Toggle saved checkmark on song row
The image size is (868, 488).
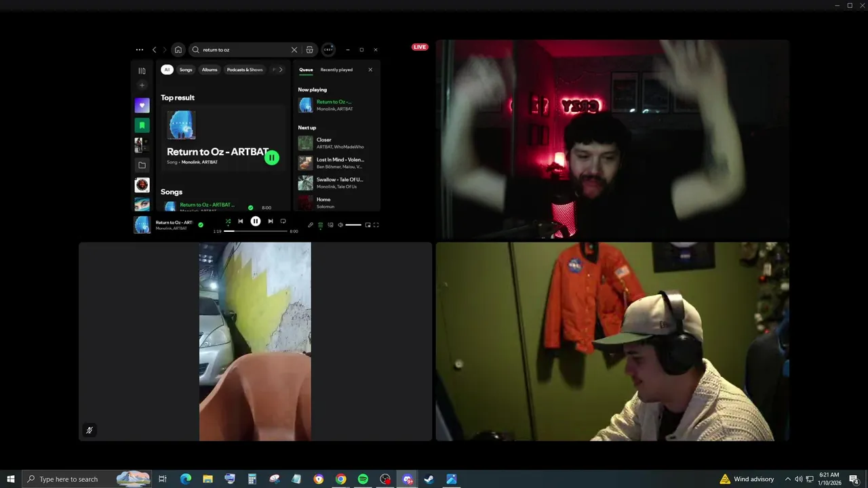click(251, 207)
